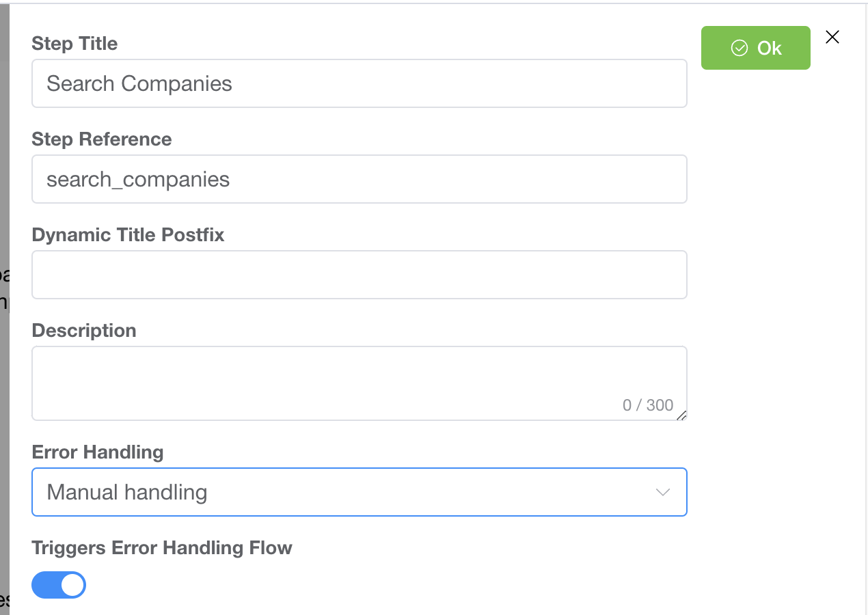Viewport: 868px width, 615px height.
Task: Close the step settings panel with X
Action: pyautogui.click(x=832, y=38)
